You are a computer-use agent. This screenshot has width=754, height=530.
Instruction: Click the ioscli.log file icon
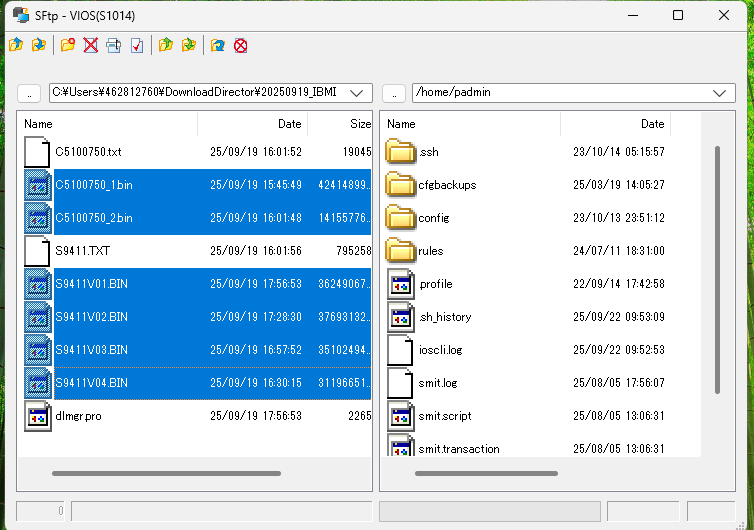pos(400,350)
